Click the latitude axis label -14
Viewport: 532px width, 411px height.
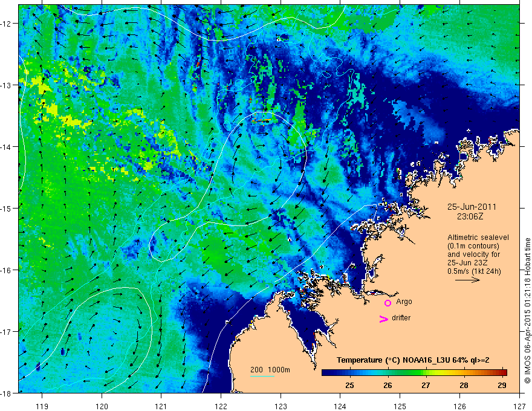point(7,147)
